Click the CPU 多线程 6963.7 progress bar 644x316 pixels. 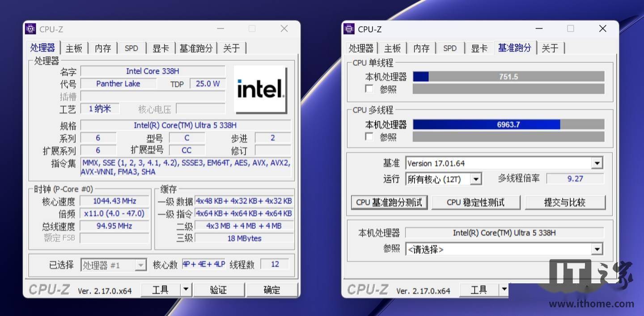[x=508, y=124]
